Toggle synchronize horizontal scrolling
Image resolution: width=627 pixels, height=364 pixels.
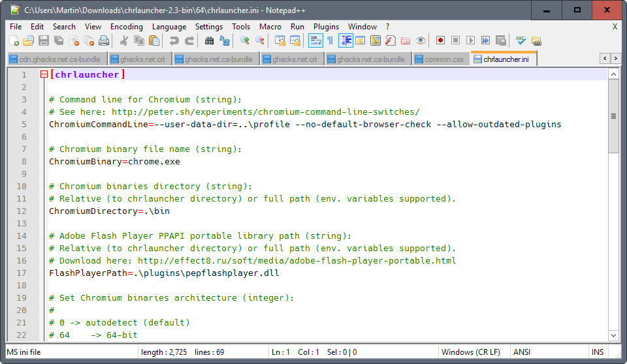click(x=295, y=40)
